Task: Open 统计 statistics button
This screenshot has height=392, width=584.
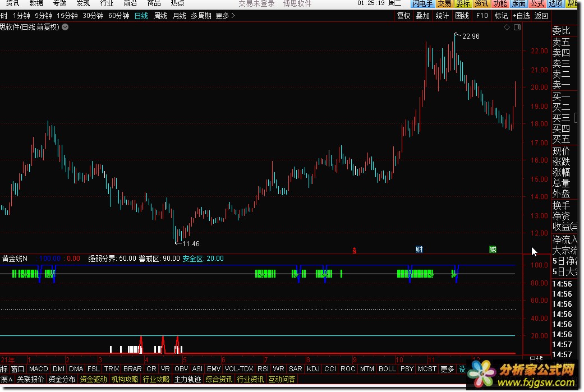Action: tap(442, 16)
